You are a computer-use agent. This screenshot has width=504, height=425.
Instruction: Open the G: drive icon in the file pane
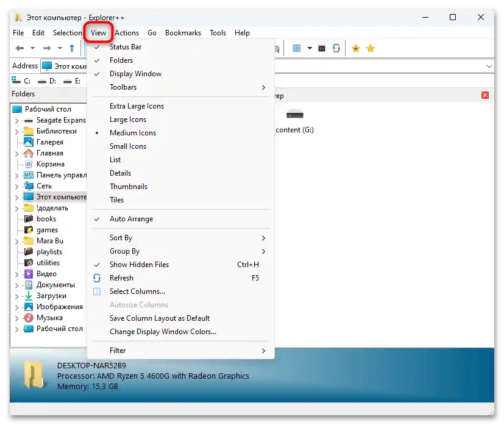tap(294, 115)
